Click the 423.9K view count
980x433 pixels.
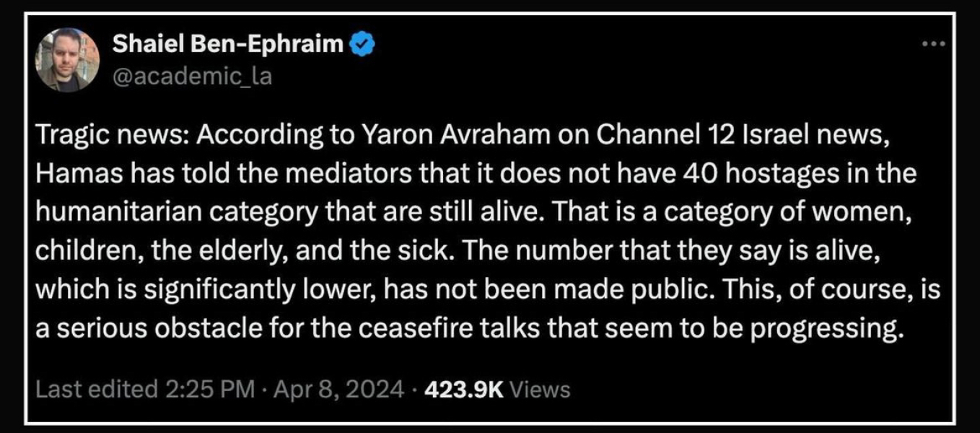click(464, 390)
